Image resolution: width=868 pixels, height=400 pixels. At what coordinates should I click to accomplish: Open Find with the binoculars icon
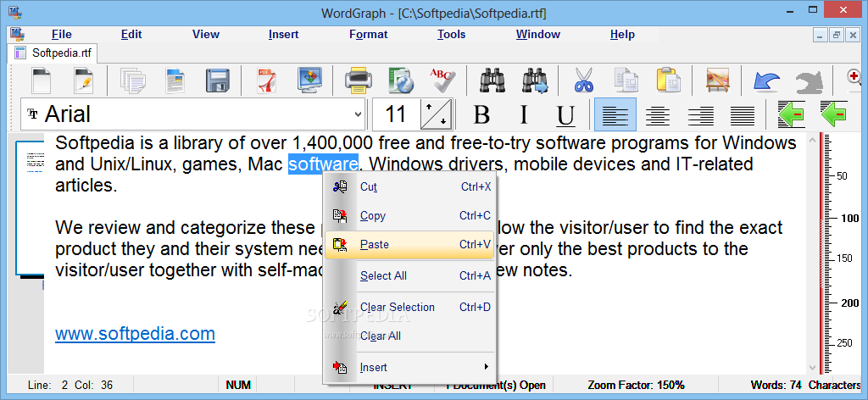(492, 81)
